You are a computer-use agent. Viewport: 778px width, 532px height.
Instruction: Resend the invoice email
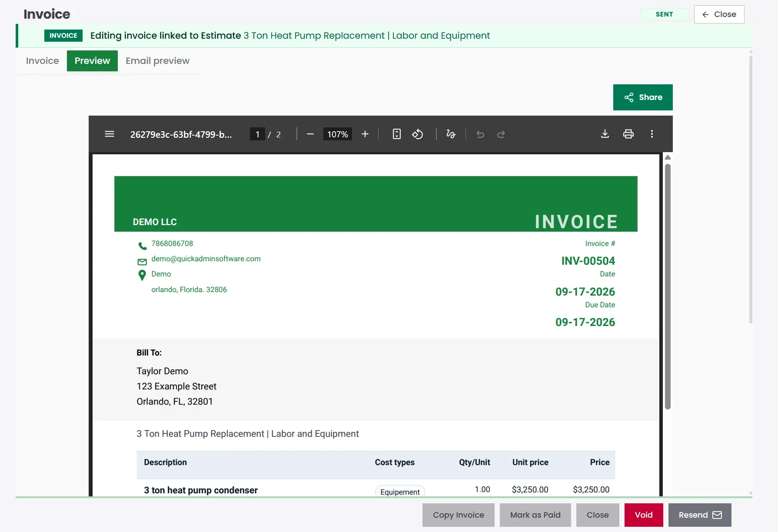(700, 515)
